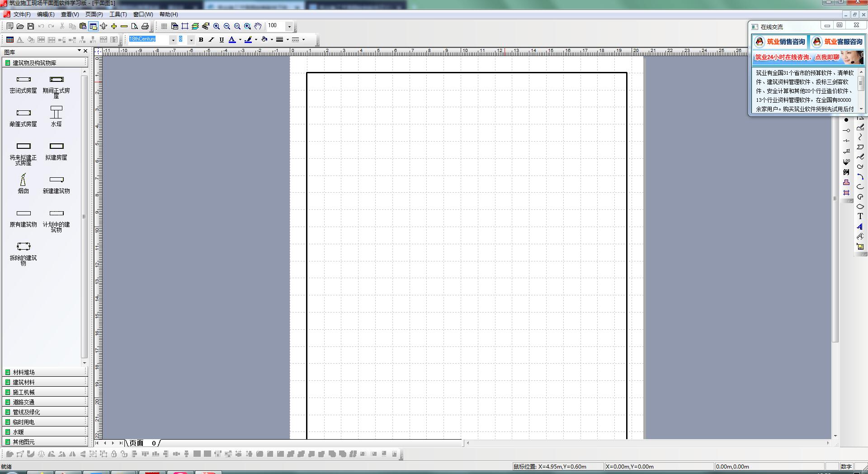Open the 查看(V) menu
868x474 pixels.
70,14
